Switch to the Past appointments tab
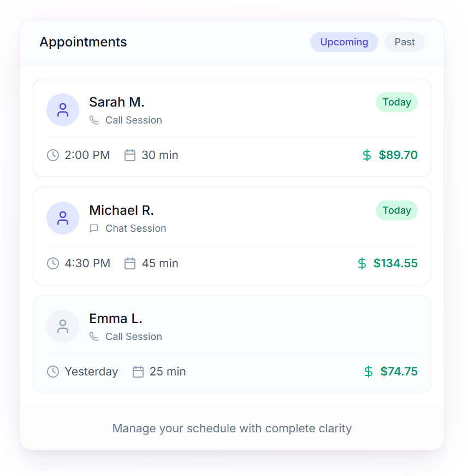Screen dimensions: 468x476 (x=405, y=42)
